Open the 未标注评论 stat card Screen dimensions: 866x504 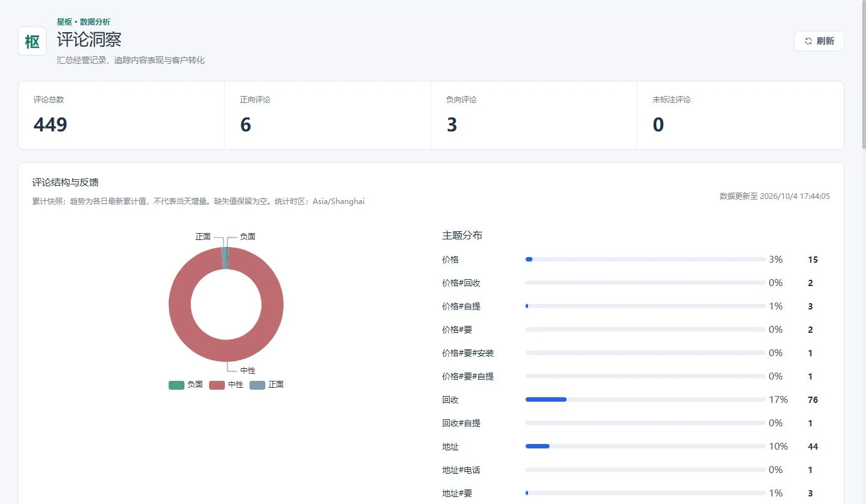coord(740,115)
